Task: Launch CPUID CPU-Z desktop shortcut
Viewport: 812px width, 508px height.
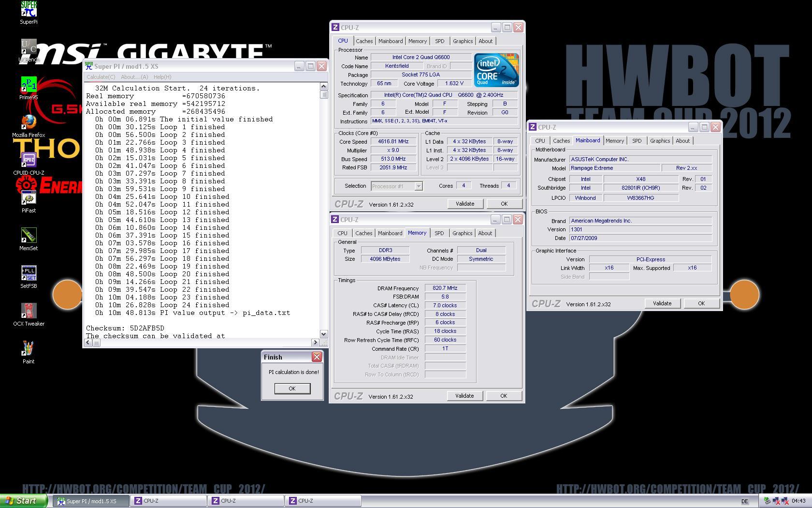Action: point(29,164)
